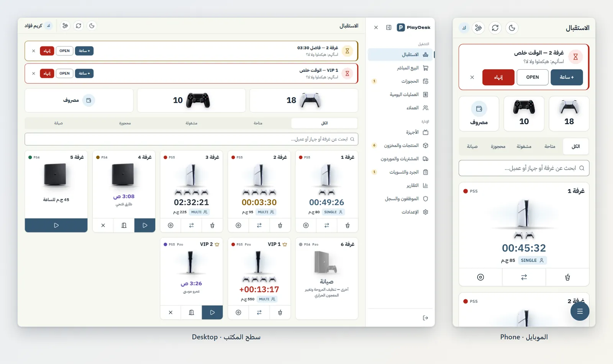
Task: Click stop icon on غرفة 1 desktop card
Action: point(306,225)
